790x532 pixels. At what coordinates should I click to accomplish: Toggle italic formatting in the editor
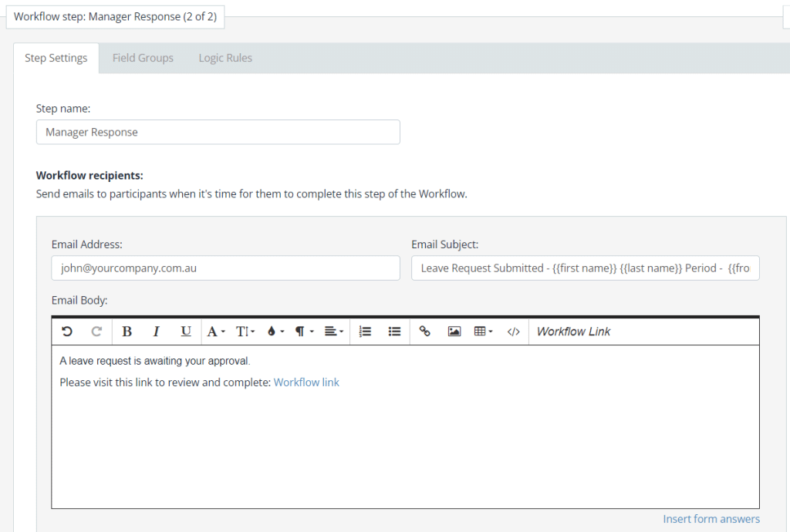click(x=156, y=331)
